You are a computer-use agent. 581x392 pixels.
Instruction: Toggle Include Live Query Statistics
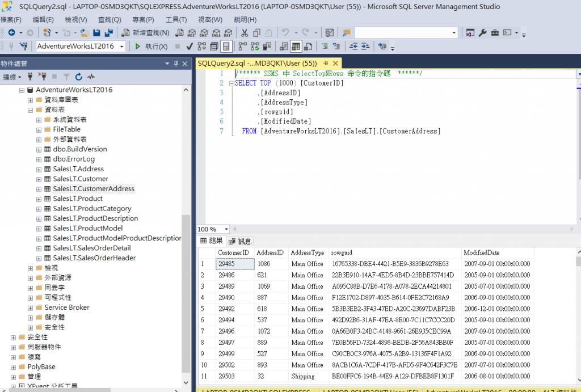255,47
